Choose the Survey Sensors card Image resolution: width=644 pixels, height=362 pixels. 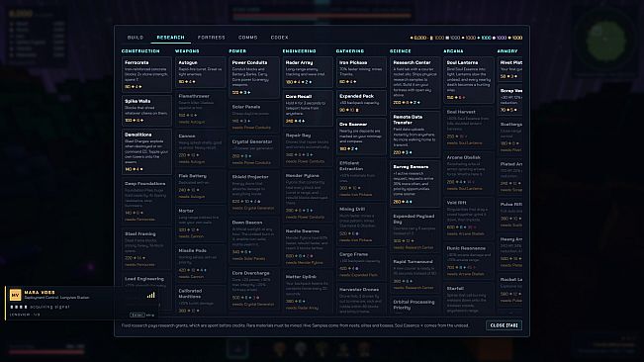coord(414,184)
